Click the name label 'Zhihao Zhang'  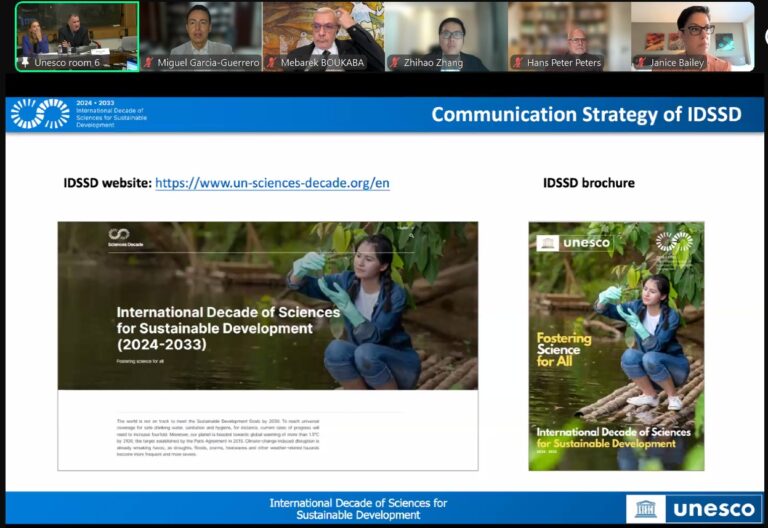pos(433,63)
